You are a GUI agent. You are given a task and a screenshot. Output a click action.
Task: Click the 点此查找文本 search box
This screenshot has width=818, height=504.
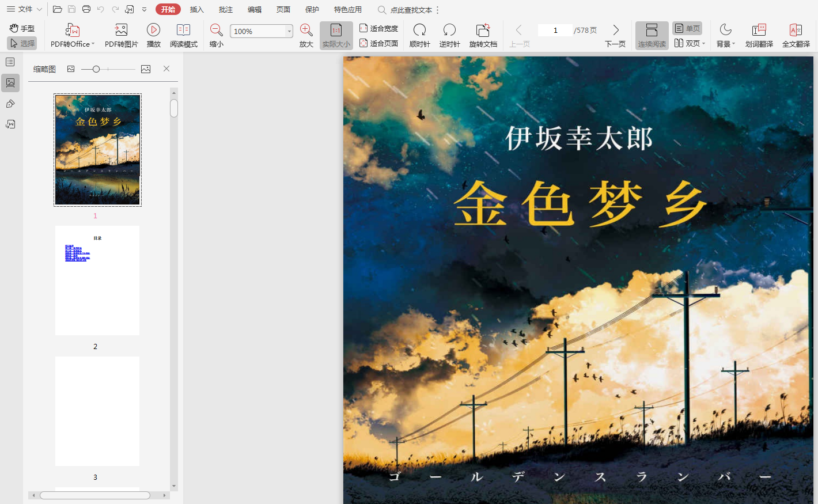pyautogui.click(x=405, y=10)
